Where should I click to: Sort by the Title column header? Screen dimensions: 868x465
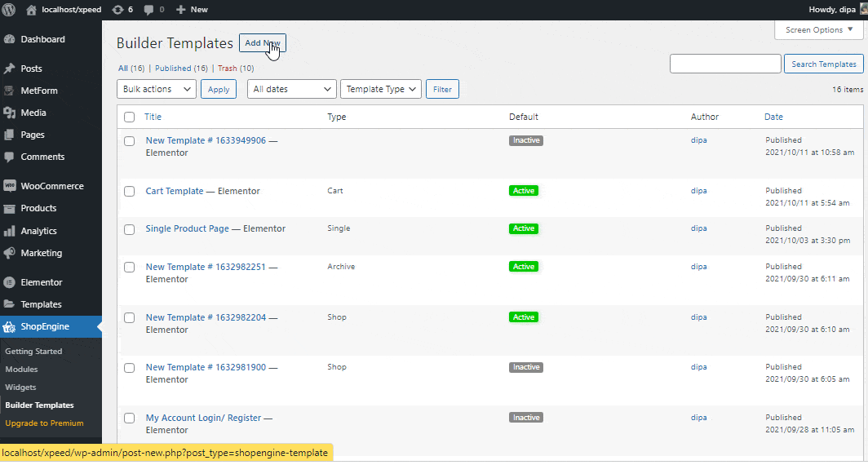click(x=153, y=117)
